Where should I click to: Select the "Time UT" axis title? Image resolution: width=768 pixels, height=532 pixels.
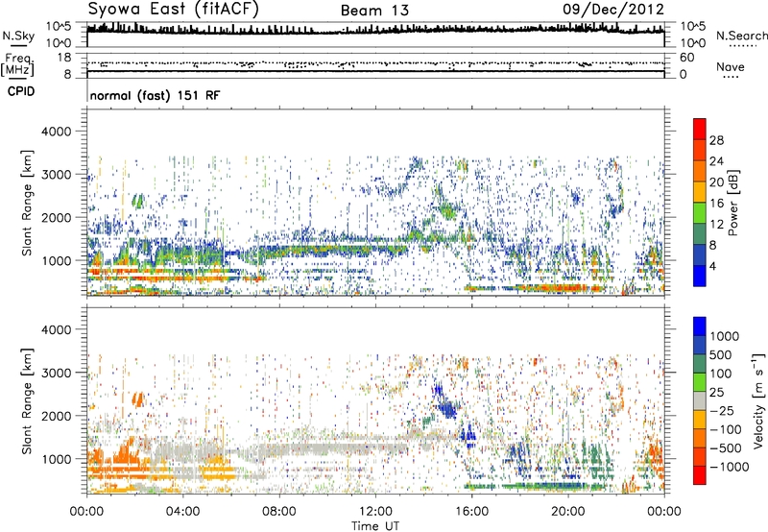click(375, 525)
